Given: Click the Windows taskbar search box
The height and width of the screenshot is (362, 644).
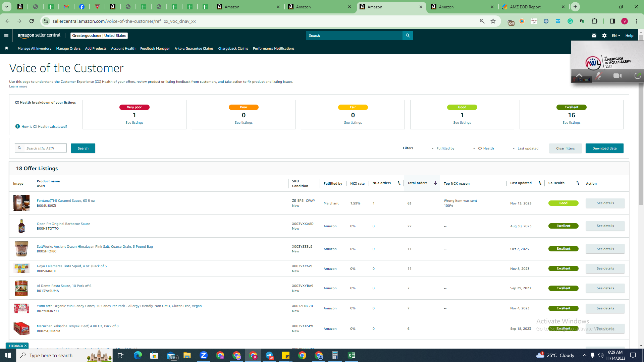Looking at the screenshot, I should coord(64,355).
